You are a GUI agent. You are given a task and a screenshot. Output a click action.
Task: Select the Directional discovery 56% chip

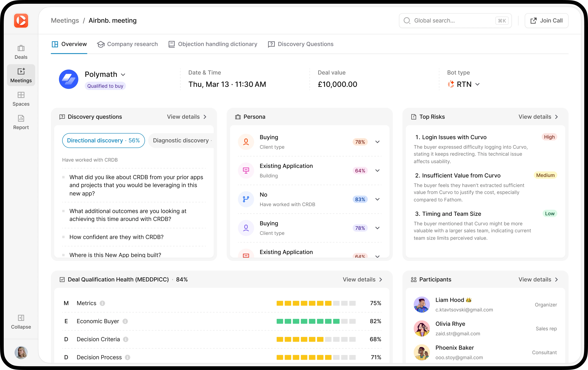103,141
